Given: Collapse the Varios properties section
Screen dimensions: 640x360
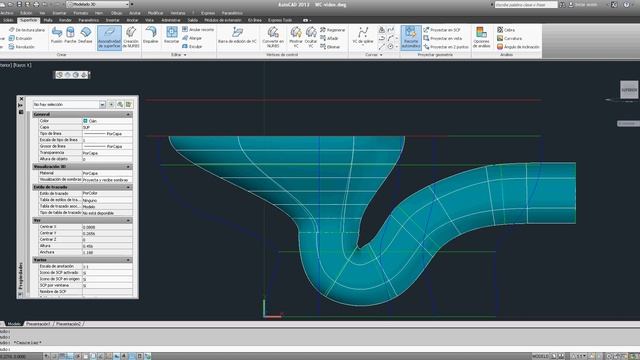Looking at the screenshot, I should (x=128, y=260).
